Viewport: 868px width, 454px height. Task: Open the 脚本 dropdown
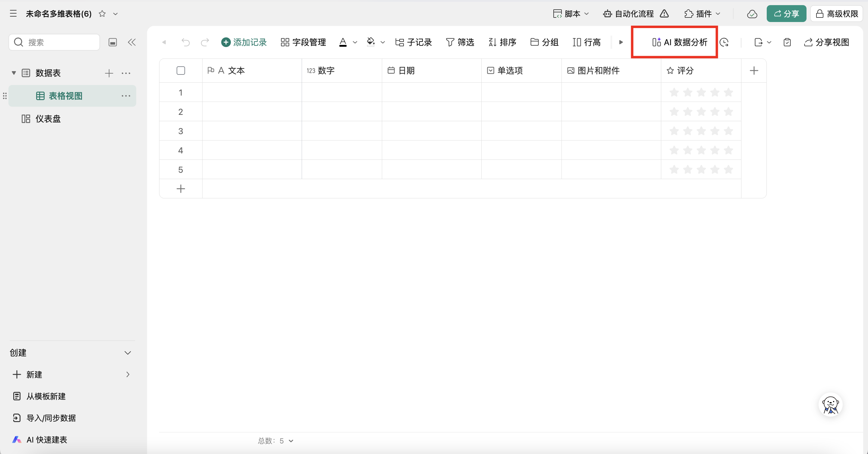click(571, 14)
